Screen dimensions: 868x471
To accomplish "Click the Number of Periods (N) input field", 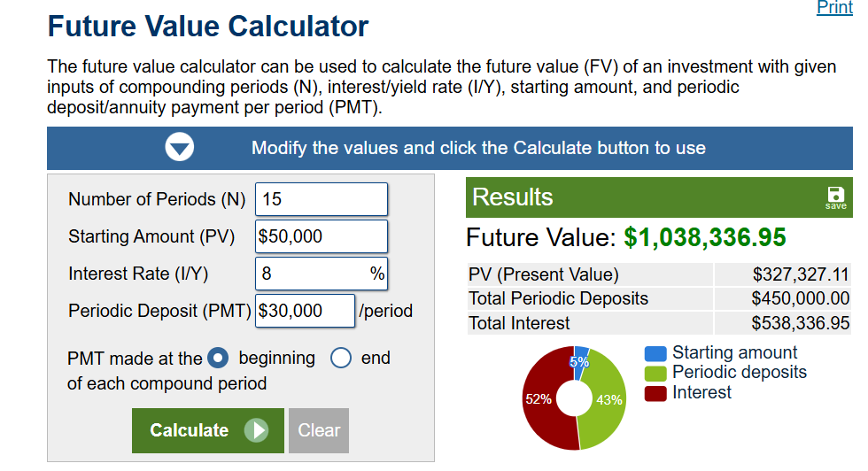I will point(321,199).
